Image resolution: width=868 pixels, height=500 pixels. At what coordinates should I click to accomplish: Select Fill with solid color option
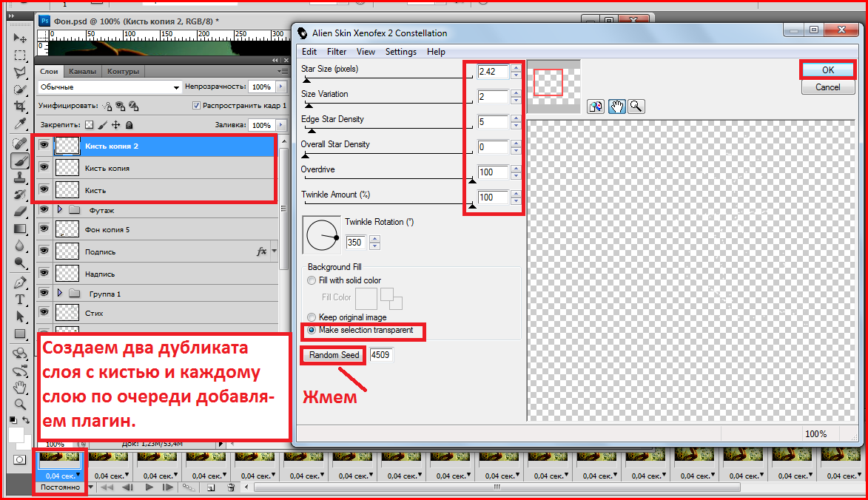click(312, 280)
